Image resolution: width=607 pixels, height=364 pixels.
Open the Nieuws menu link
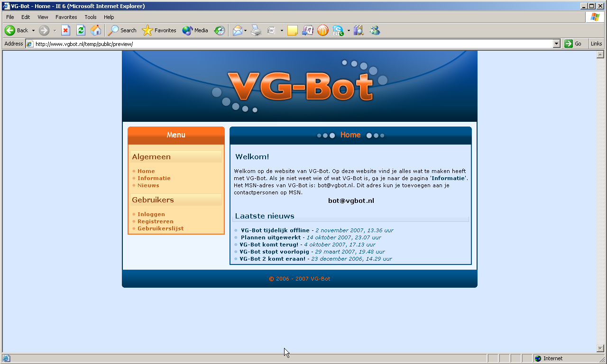coord(148,185)
